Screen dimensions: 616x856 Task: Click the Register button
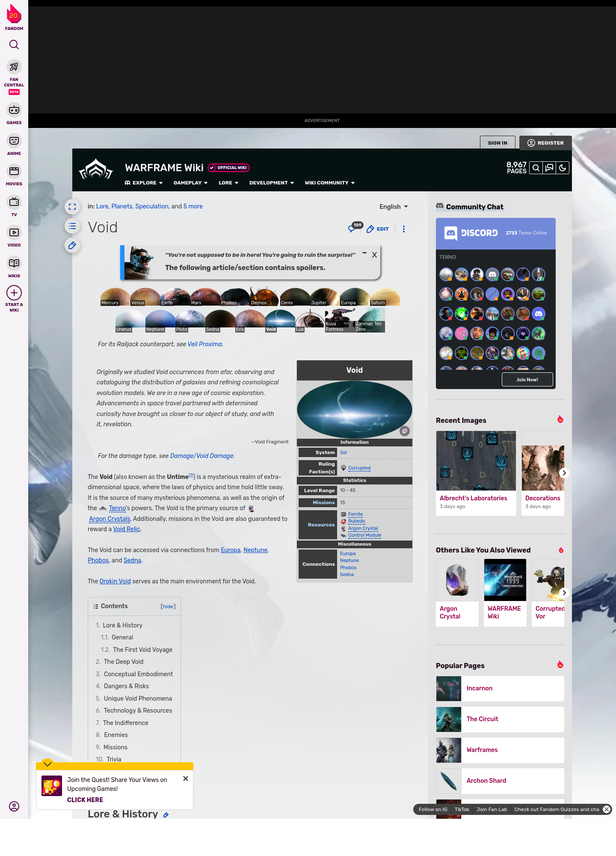tap(545, 143)
